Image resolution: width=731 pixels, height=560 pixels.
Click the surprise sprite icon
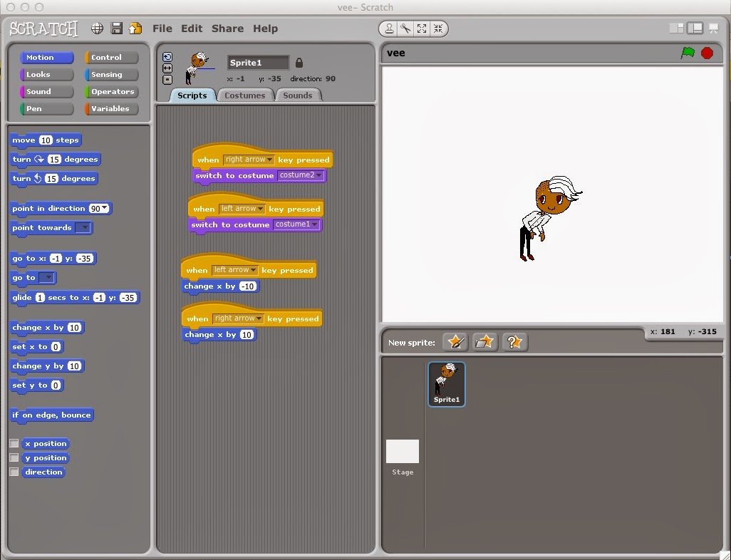tap(515, 342)
